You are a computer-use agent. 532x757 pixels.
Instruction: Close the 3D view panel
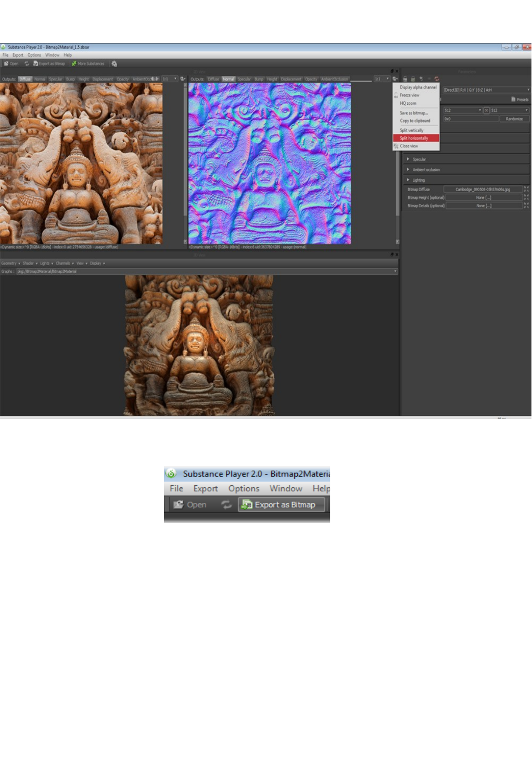[x=397, y=255]
